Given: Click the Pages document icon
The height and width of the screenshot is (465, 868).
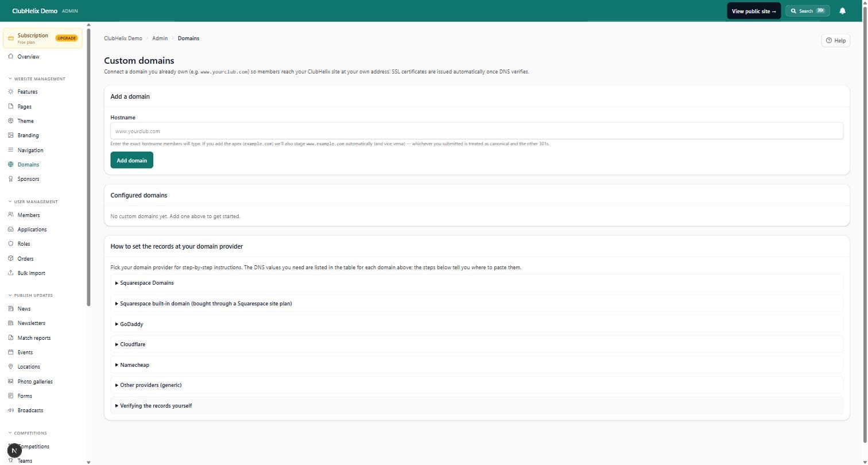Looking at the screenshot, I should (11, 106).
